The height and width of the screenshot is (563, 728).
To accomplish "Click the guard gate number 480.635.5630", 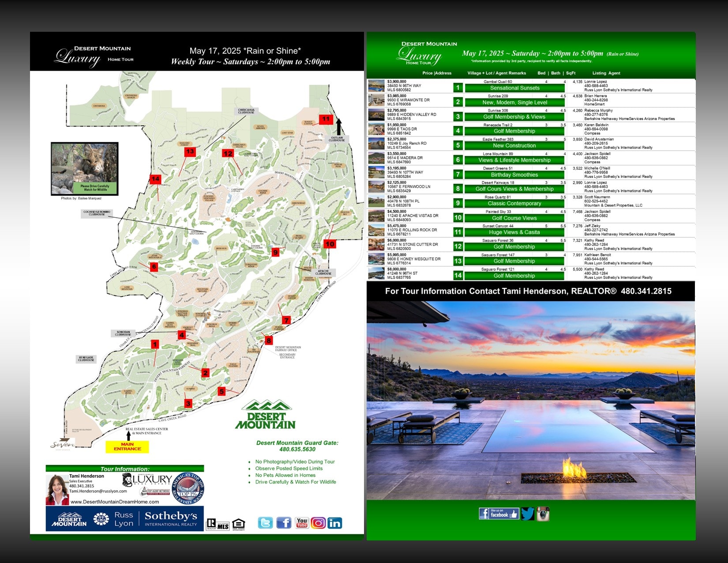I will [297, 450].
